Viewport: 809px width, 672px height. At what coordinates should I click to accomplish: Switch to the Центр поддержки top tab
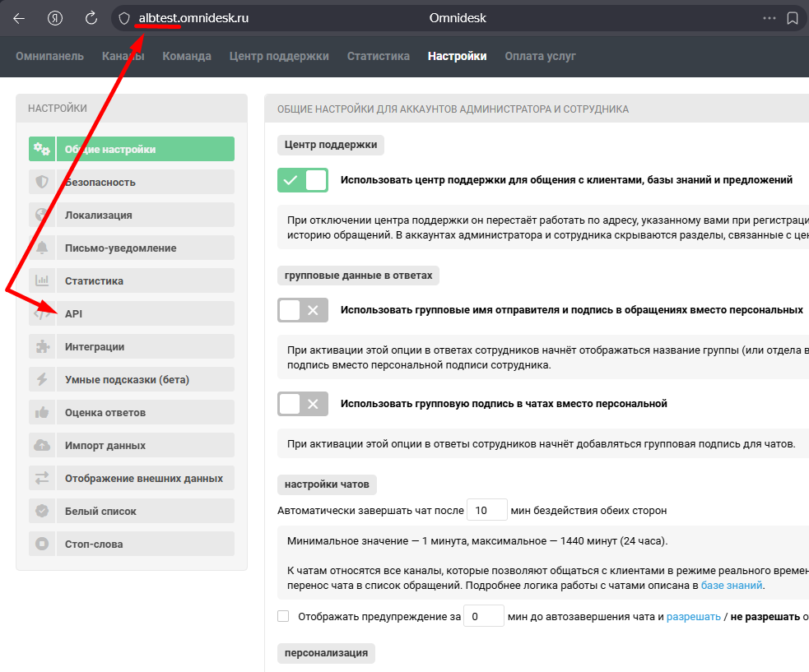[x=279, y=56]
